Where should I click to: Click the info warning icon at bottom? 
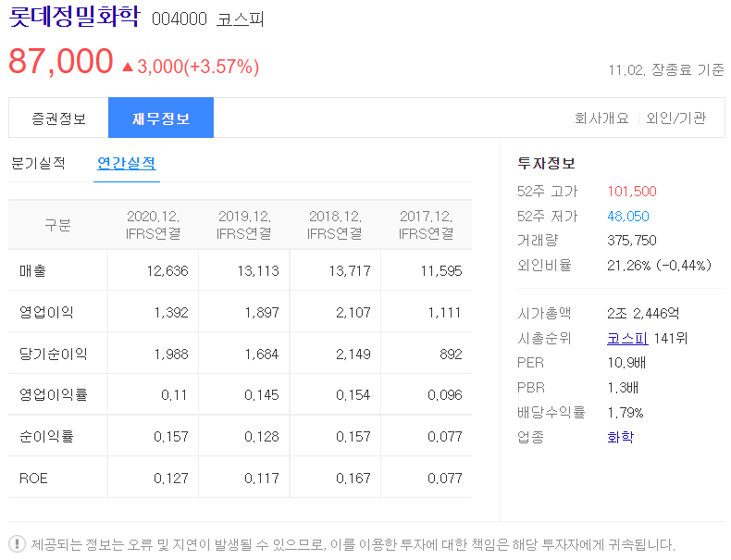click(17, 543)
